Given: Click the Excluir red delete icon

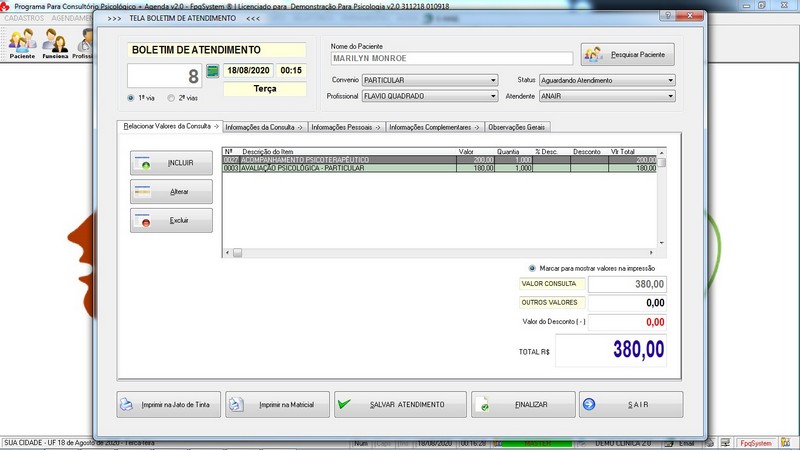Looking at the screenshot, I should 142,220.
